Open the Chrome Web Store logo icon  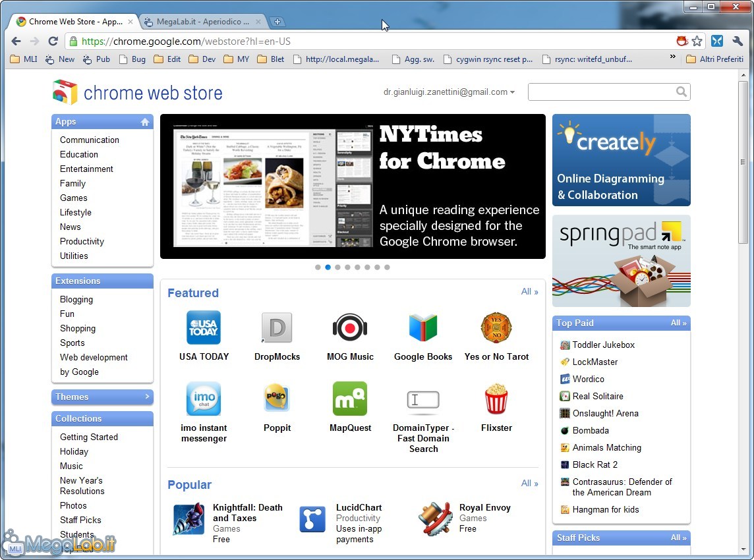coord(65,92)
